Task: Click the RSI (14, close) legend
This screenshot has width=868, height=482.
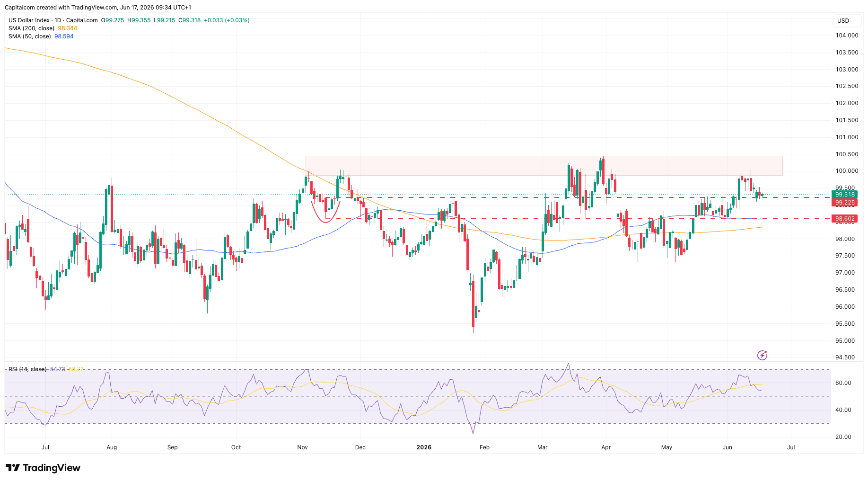Action: 27,369
